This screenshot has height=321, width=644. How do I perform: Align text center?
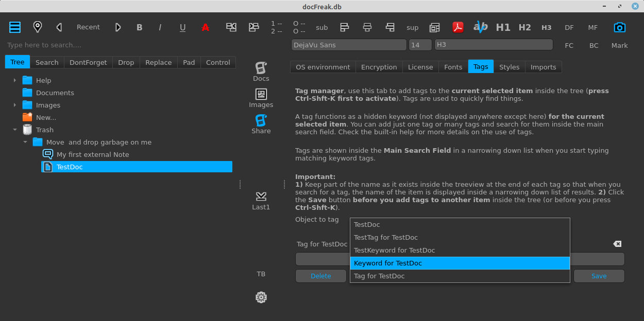point(367,27)
